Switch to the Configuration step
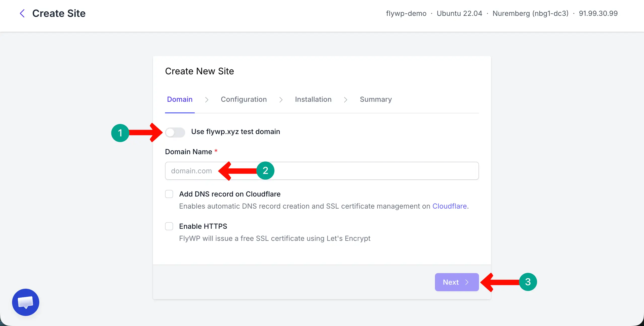Image resolution: width=644 pixels, height=326 pixels. click(x=244, y=99)
